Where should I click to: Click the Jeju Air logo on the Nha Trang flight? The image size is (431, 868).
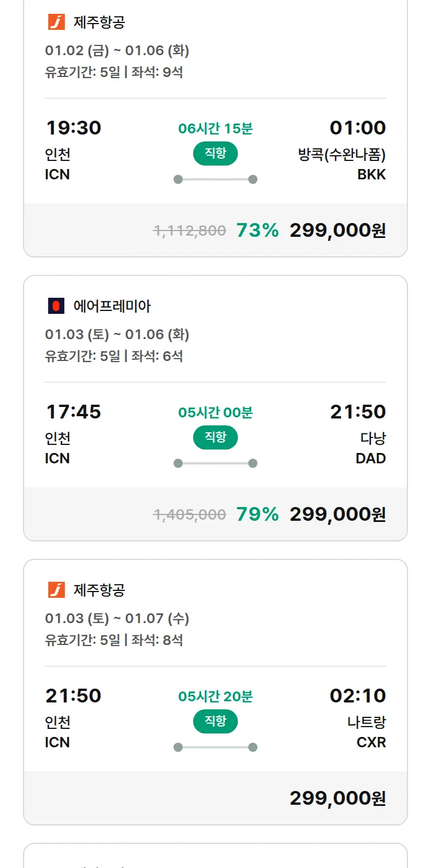pos(56,590)
